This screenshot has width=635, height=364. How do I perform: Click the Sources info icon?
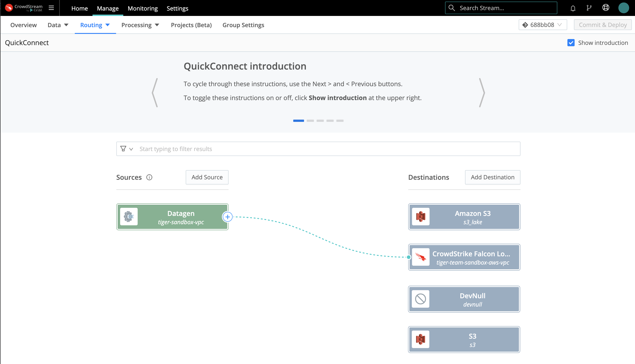pos(149,178)
